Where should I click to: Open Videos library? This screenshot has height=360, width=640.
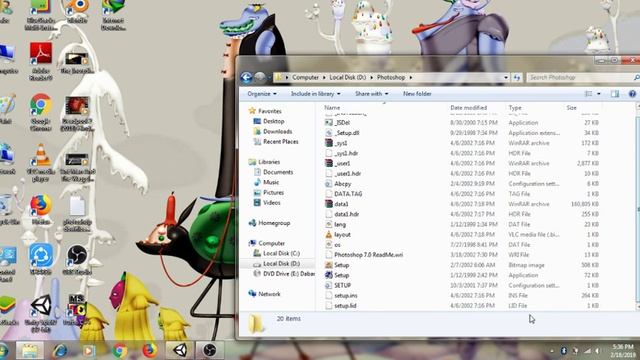[x=272, y=203]
